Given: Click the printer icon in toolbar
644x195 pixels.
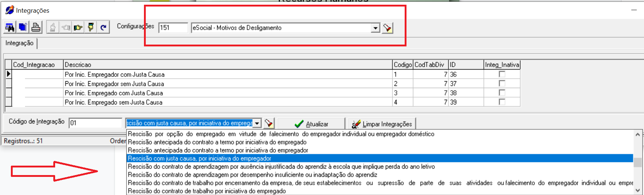Looking at the screenshot, I should (36, 27).
